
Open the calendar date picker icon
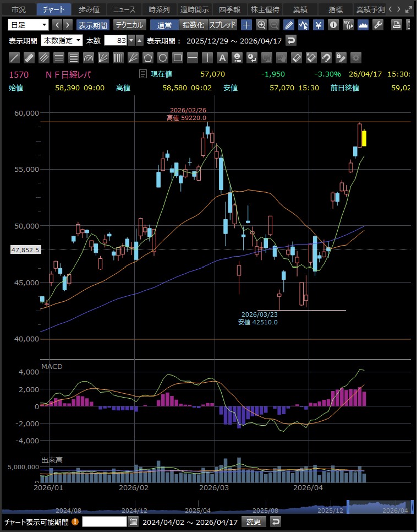pos(133,522)
